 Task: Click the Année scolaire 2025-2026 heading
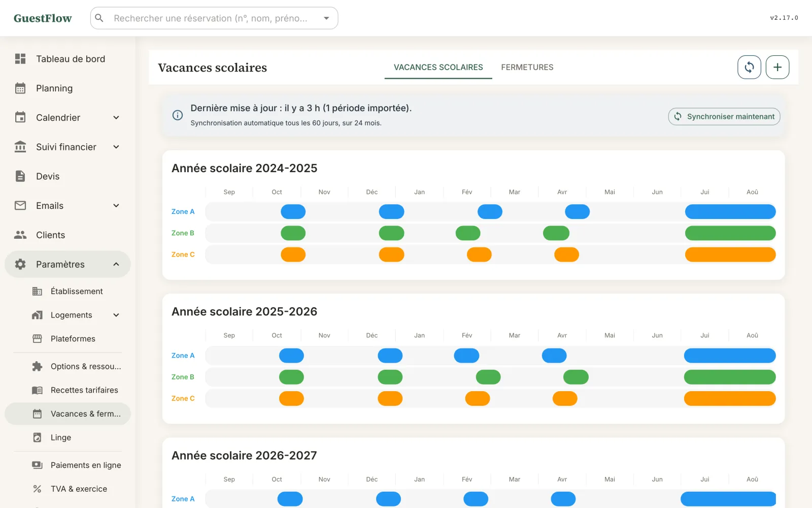point(244,311)
